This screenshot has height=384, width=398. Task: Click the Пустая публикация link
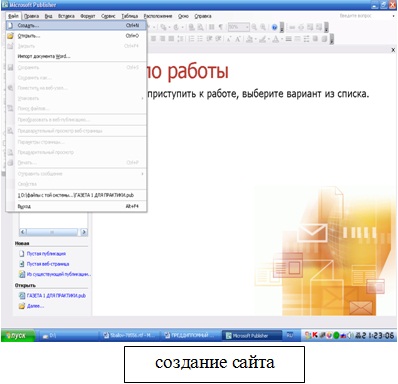point(46,254)
